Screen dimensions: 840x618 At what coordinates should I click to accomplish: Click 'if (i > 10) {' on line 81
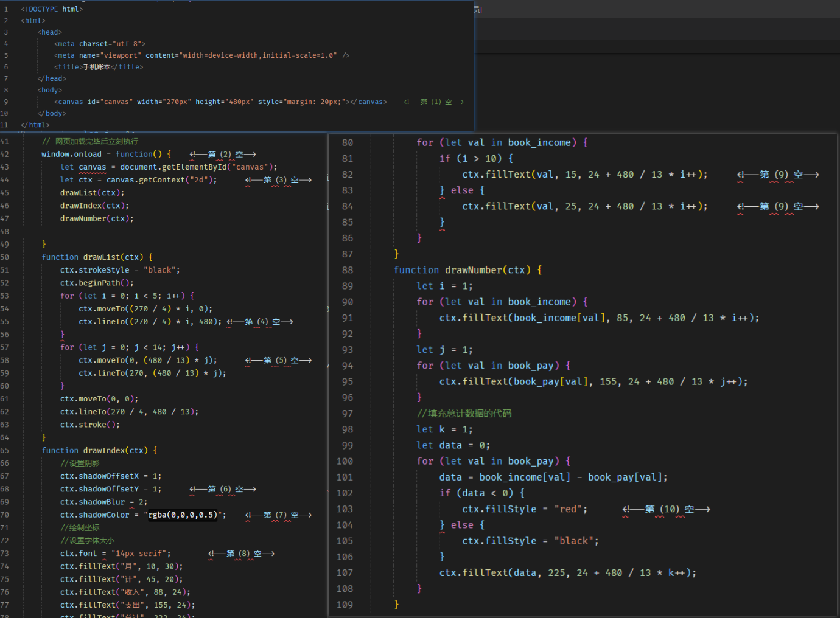click(x=476, y=158)
